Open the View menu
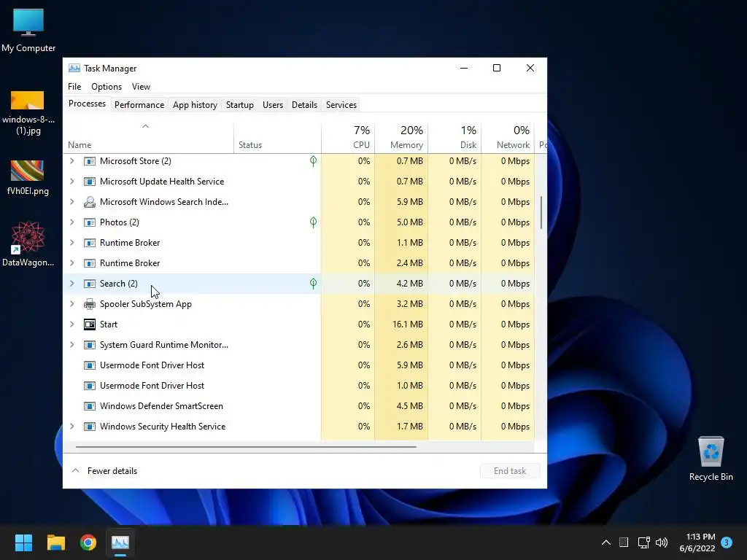Viewport: 747px width, 560px height. 141,87
